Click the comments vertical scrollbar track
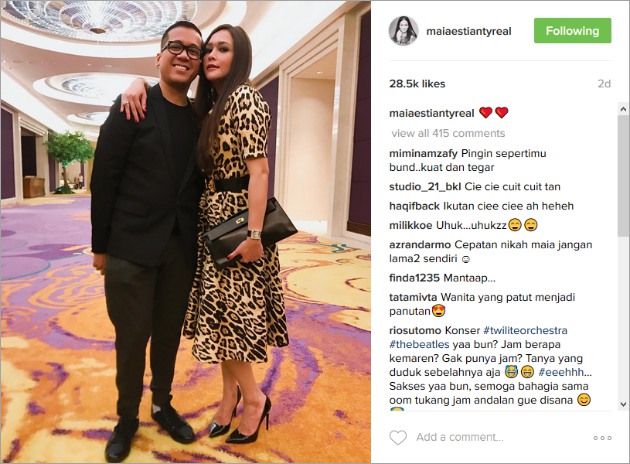The height and width of the screenshot is (464, 630). point(623,257)
